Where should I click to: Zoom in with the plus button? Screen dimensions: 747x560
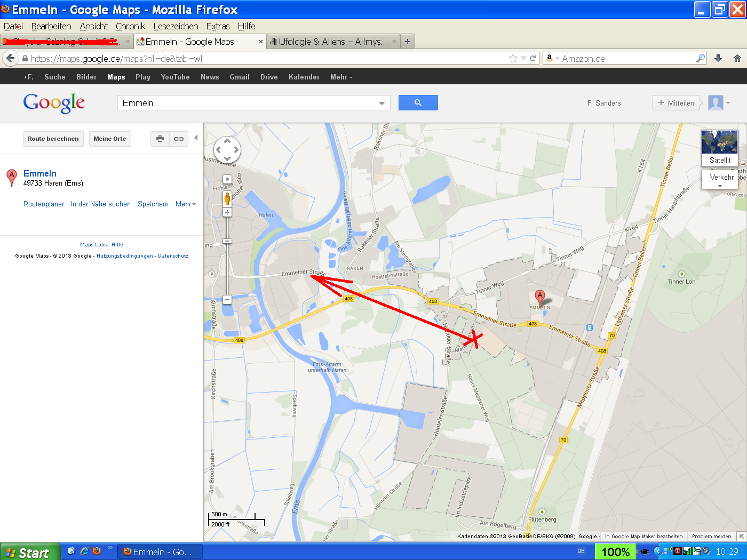pos(227,212)
